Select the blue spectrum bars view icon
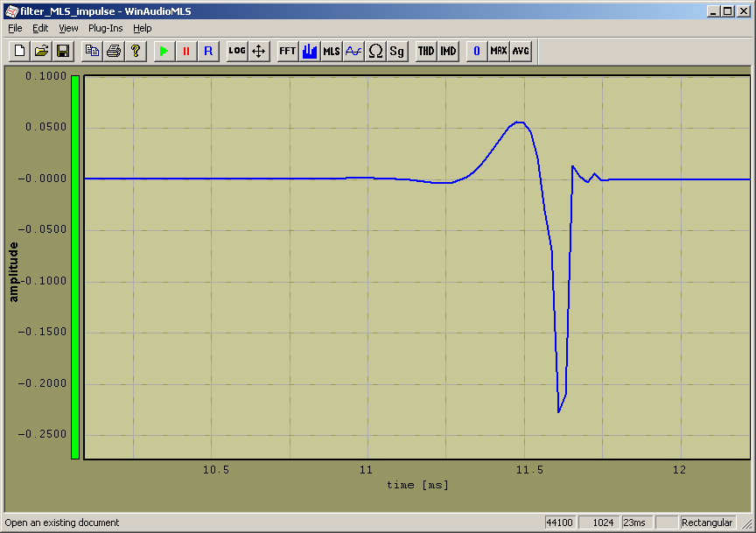This screenshot has height=533, width=756. (310, 51)
